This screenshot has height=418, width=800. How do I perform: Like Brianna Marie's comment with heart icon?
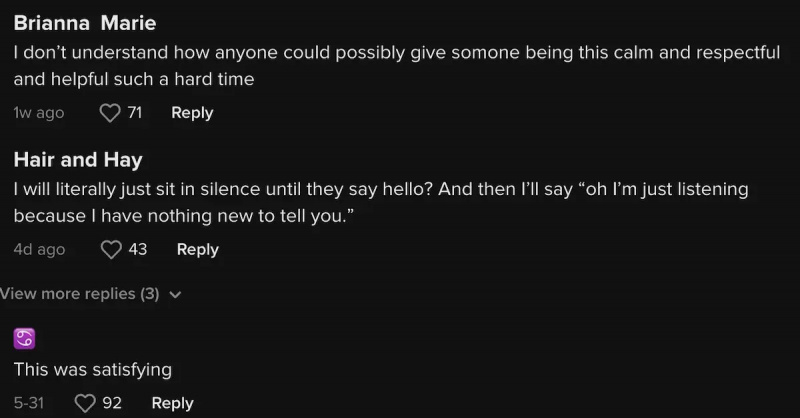[x=110, y=113]
